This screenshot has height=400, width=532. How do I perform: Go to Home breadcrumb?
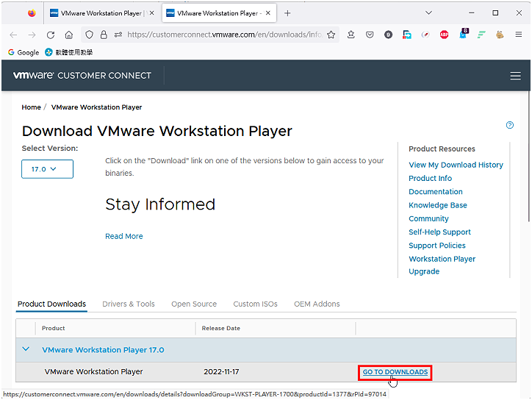click(x=31, y=107)
